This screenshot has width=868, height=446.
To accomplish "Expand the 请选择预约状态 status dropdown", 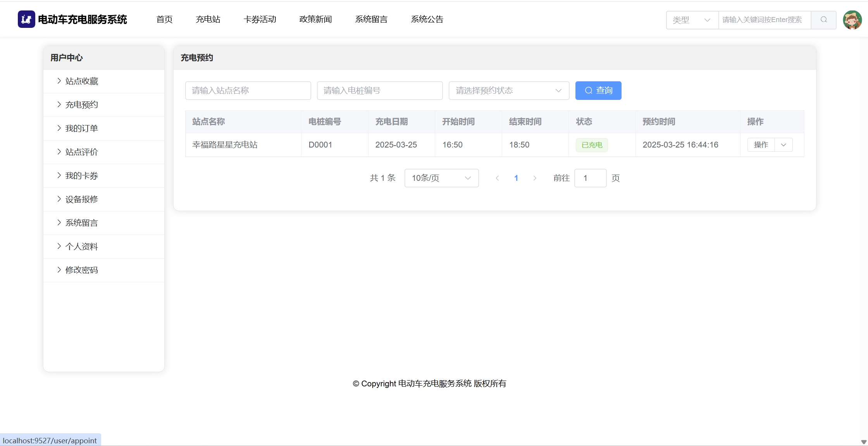I will point(508,91).
